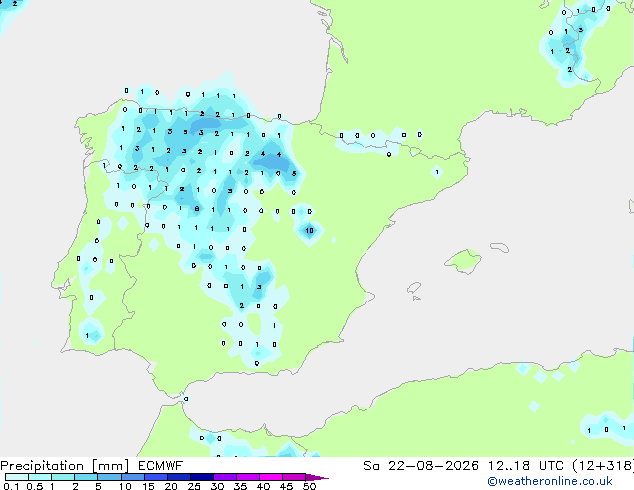Image resolution: width=634 pixels, height=490 pixels.
Task: Click the legend label '35'
Action: coord(240,486)
